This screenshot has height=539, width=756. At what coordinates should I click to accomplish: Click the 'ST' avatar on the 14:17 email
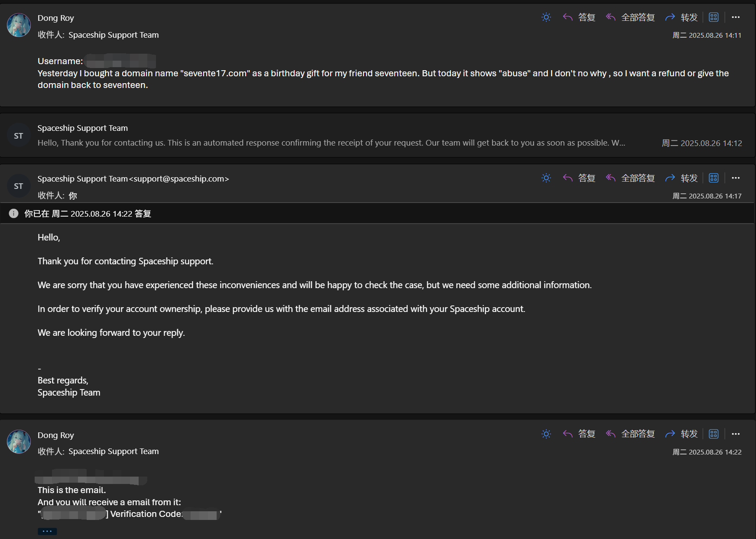19,186
